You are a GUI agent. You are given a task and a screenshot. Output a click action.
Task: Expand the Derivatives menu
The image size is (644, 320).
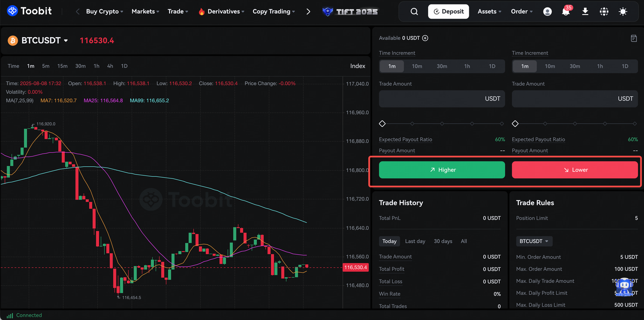click(x=226, y=12)
